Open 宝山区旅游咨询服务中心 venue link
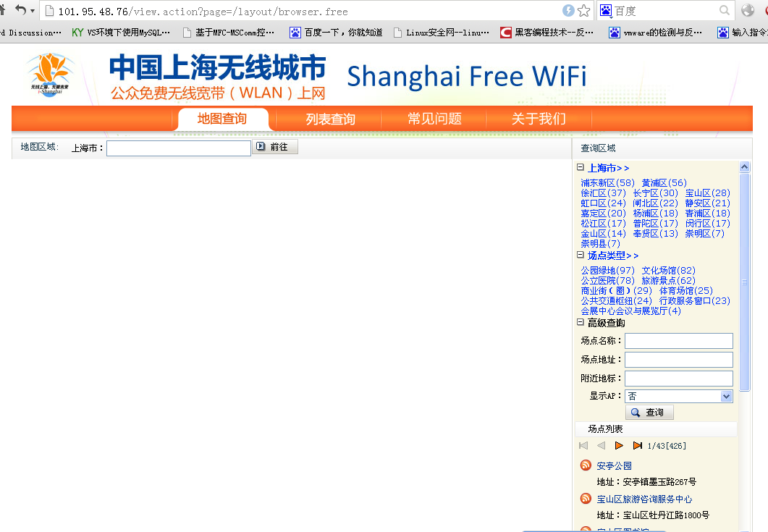The height and width of the screenshot is (532, 768). pyautogui.click(x=644, y=499)
